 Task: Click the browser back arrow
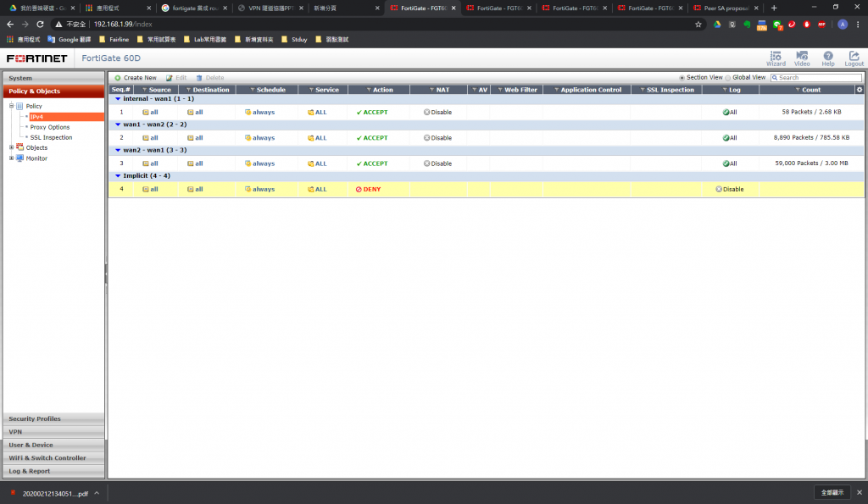click(10, 25)
